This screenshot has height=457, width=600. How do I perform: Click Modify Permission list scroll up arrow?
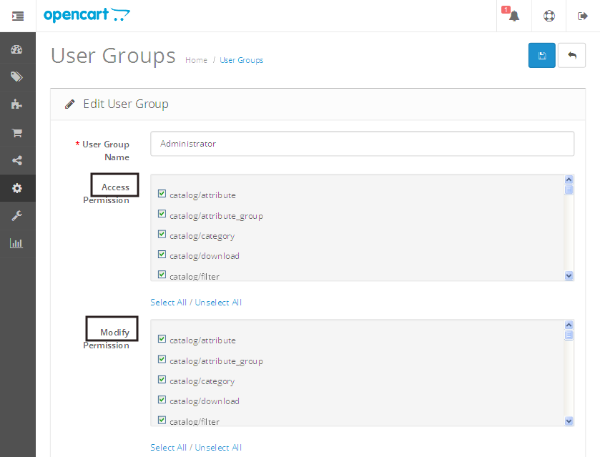click(569, 325)
